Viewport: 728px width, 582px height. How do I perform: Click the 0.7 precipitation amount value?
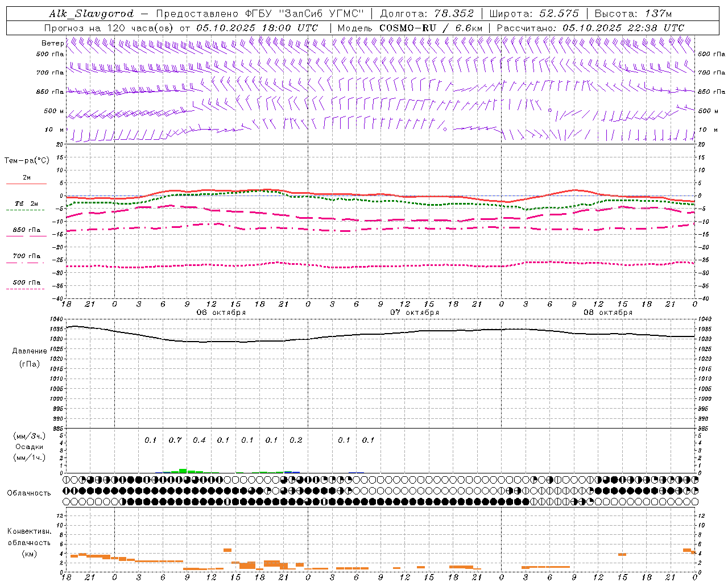(175, 440)
